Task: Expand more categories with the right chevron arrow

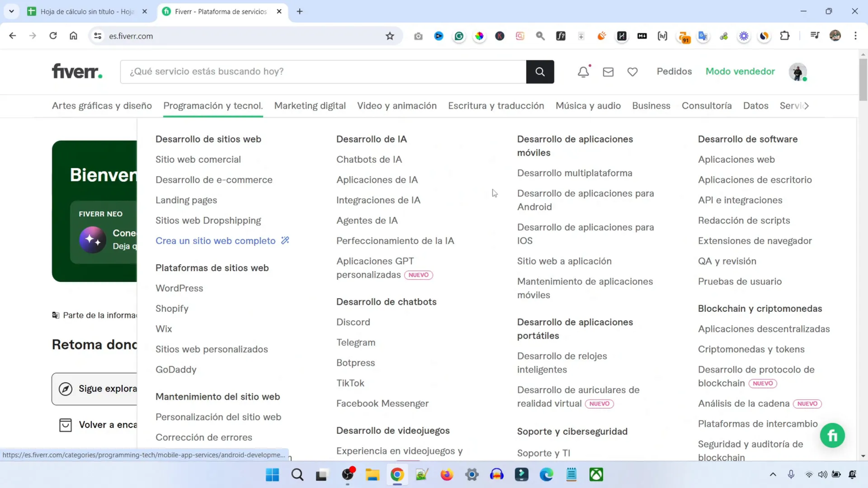Action: (x=807, y=106)
